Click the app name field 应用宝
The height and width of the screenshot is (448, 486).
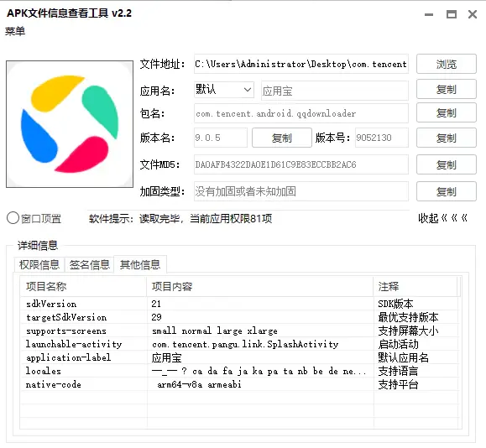coord(335,91)
